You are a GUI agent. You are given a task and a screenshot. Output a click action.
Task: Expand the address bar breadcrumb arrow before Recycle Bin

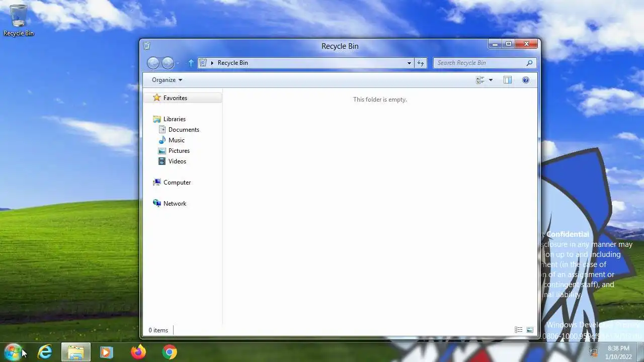[x=212, y=63]
